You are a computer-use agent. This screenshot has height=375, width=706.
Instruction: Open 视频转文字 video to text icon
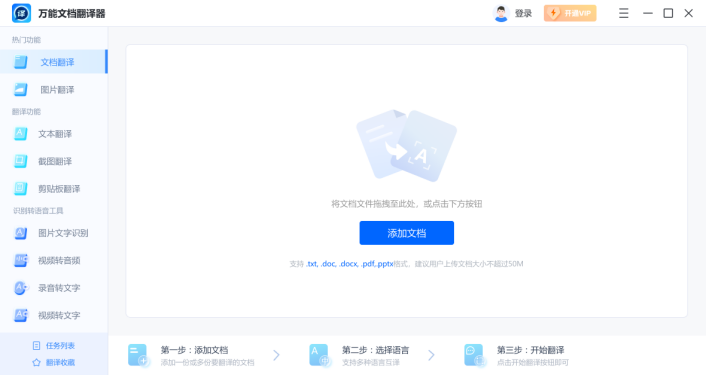pyautogui.click(x=21, y=315)
